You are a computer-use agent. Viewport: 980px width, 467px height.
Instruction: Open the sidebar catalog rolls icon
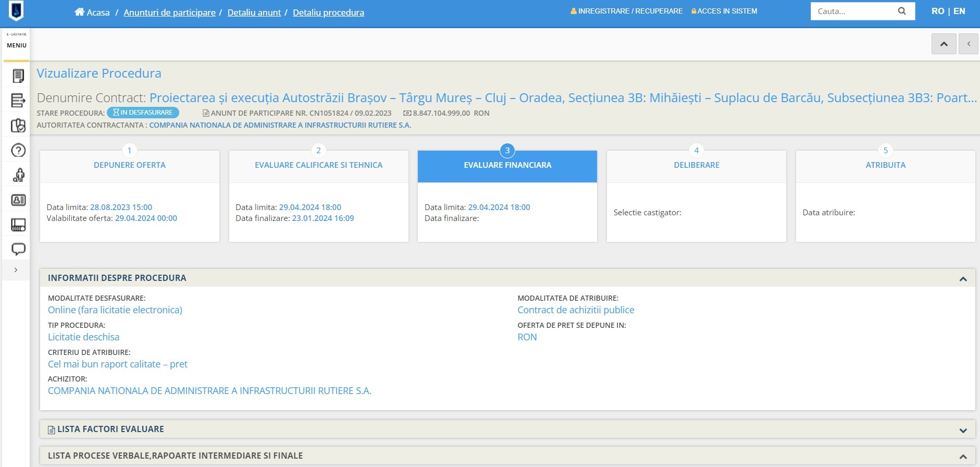[18, 225]
